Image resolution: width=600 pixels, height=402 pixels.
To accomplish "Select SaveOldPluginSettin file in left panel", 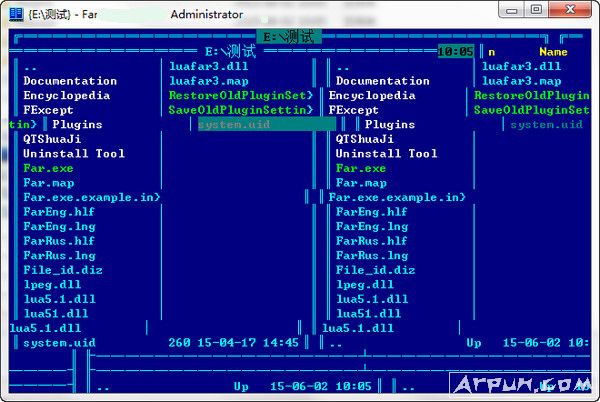I will 241,110.
